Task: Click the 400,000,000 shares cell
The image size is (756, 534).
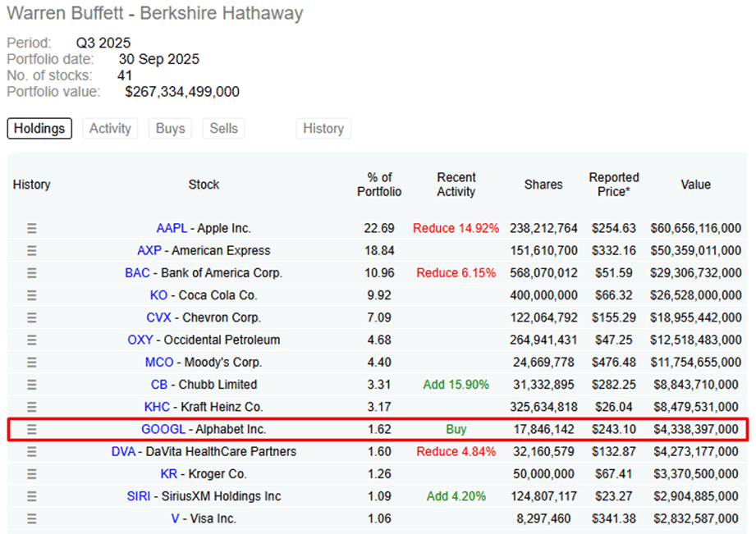Action: pyautogui.click(x=543, y=295)
